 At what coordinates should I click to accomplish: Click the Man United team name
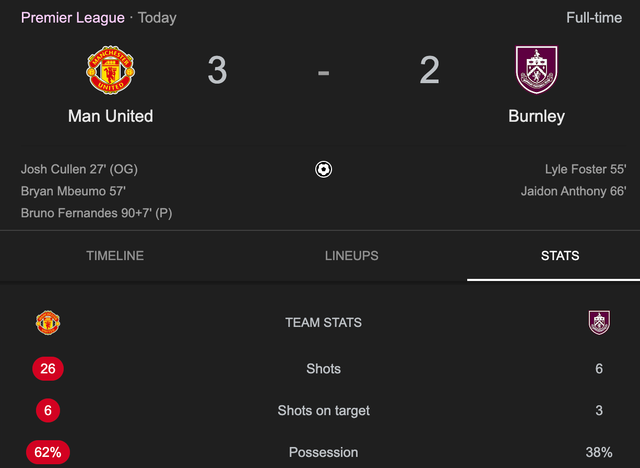tap(111, 116)
